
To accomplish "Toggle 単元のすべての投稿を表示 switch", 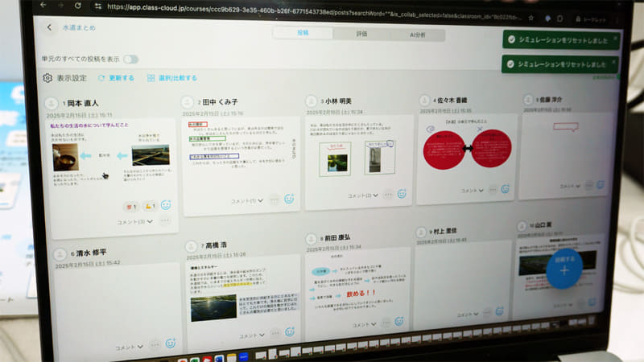I will click(x=130, y=60).
